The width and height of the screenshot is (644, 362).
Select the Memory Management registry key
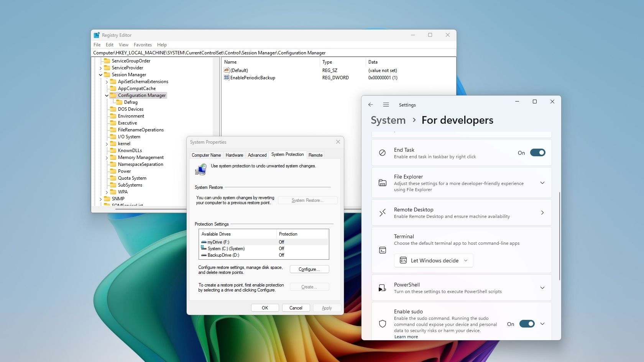141,157
